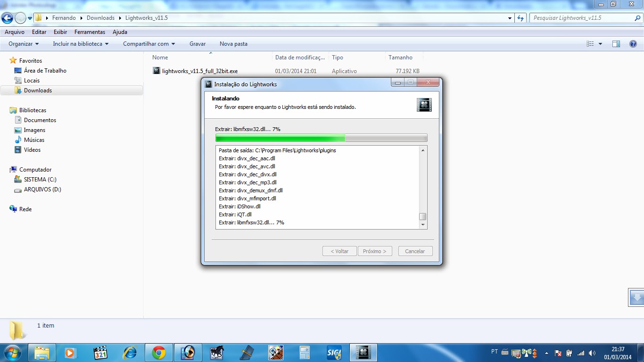Click the change view icon in toolbar
This screenshot has width=644, height=362.
[590, 44]
